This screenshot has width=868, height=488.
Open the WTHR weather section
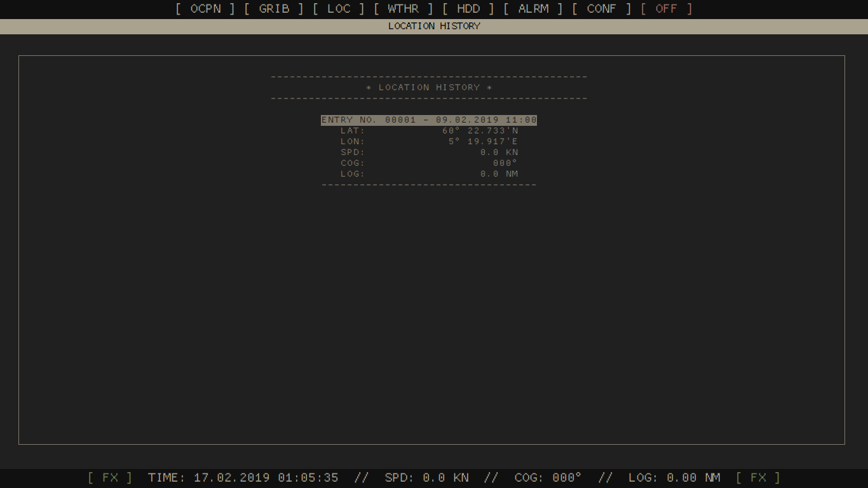(x=403, y=9)
